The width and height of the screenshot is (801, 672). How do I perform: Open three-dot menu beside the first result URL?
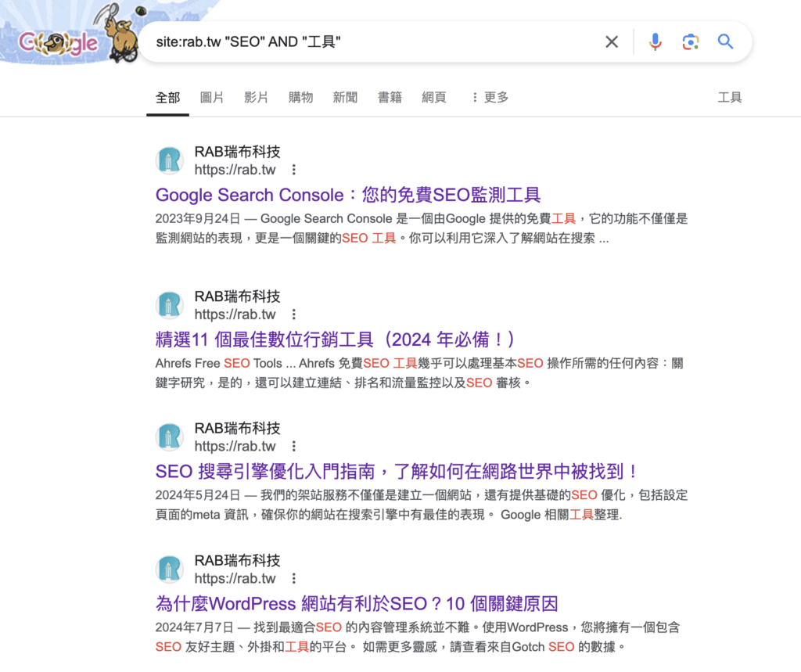pyautogui.click(x=293, y=170)
